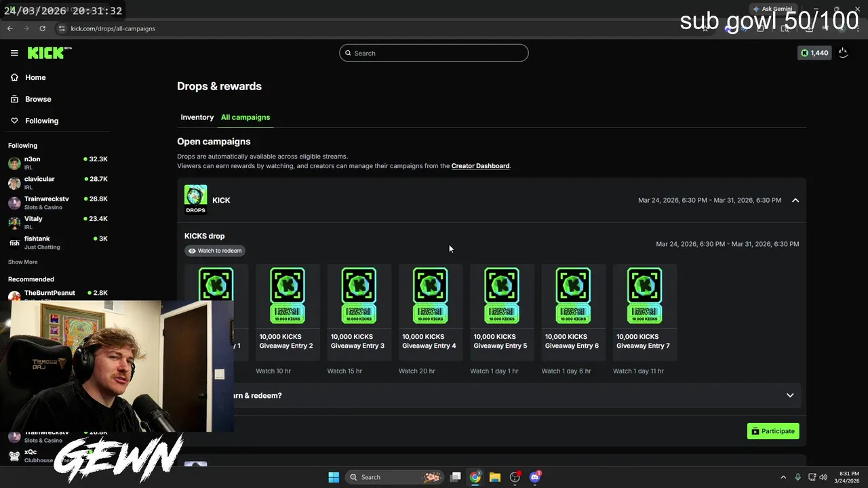Select Giveaway Entry 6 drop image
The height and width of the screenshot is (488, 868).
(x=573, y=296)
